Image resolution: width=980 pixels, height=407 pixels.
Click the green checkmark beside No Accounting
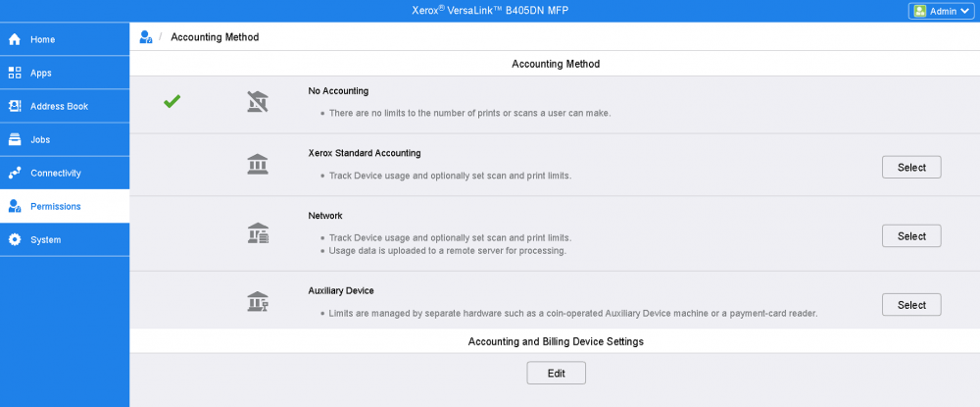(x=172, y=100)
